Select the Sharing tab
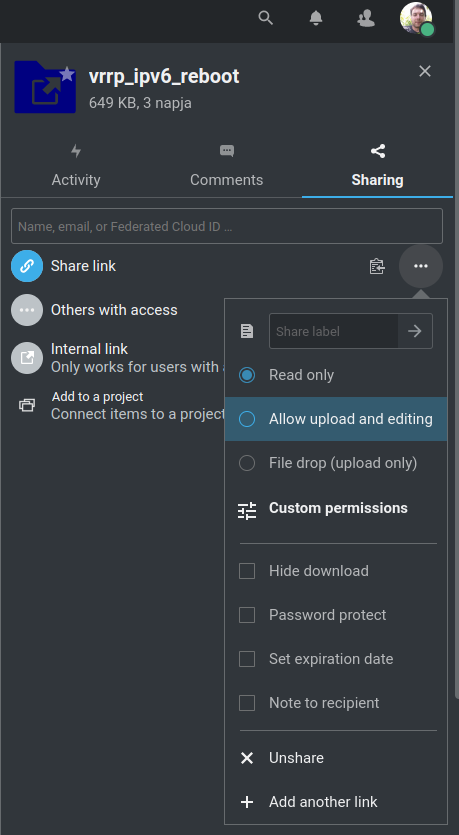 pyautogui.click(x=377, y=166)
